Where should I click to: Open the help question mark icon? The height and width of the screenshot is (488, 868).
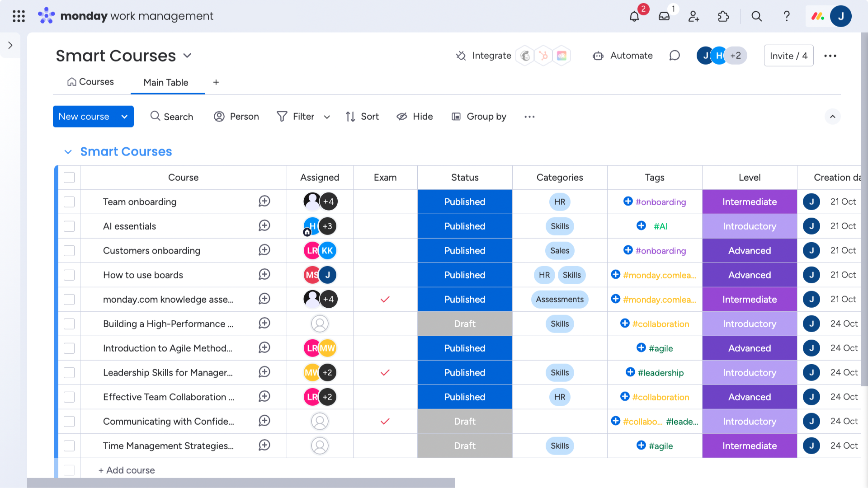[x=787, y=17]
